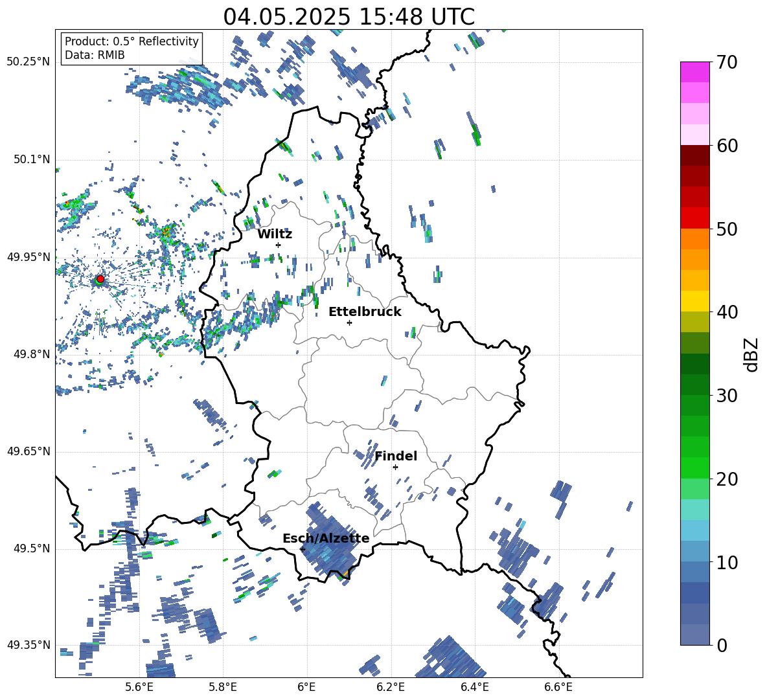The width and height of the screenshot is (767, 700).
Task: Click the 49.95°N latitude label
Action: (29, 256)
